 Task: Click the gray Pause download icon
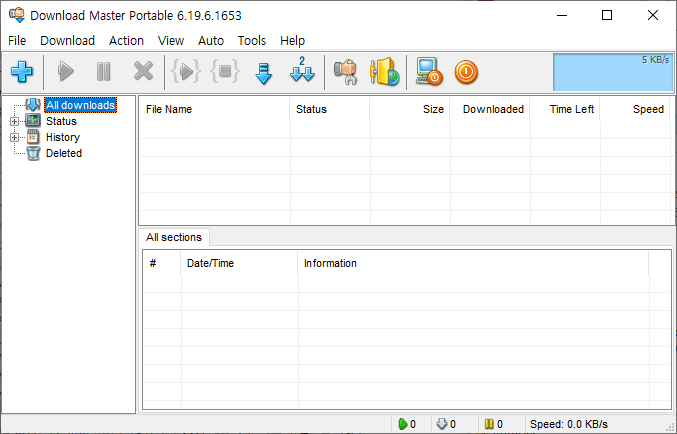click(104, 72)
